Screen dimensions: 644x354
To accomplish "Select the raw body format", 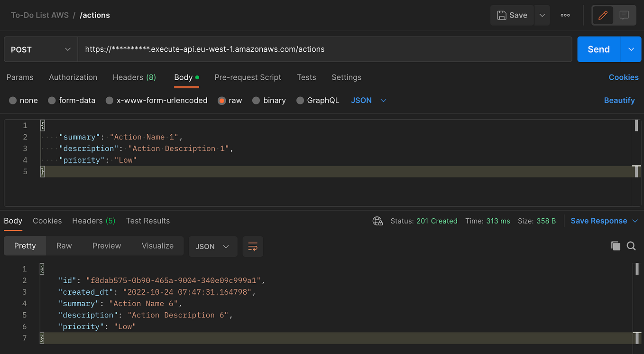I will pyautogui.click(x=230, y=100).
